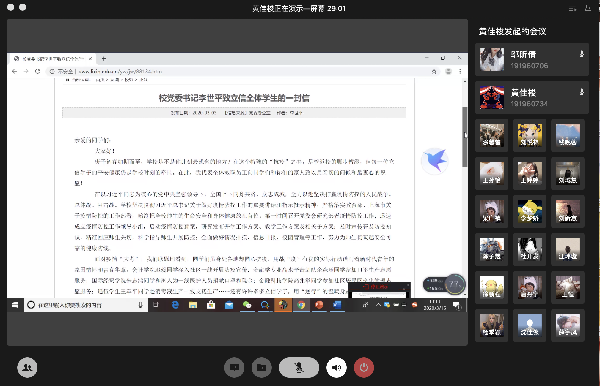Click the Windows taskbar search box
This screenshot has width=600, height=386.
pos(86,305)
